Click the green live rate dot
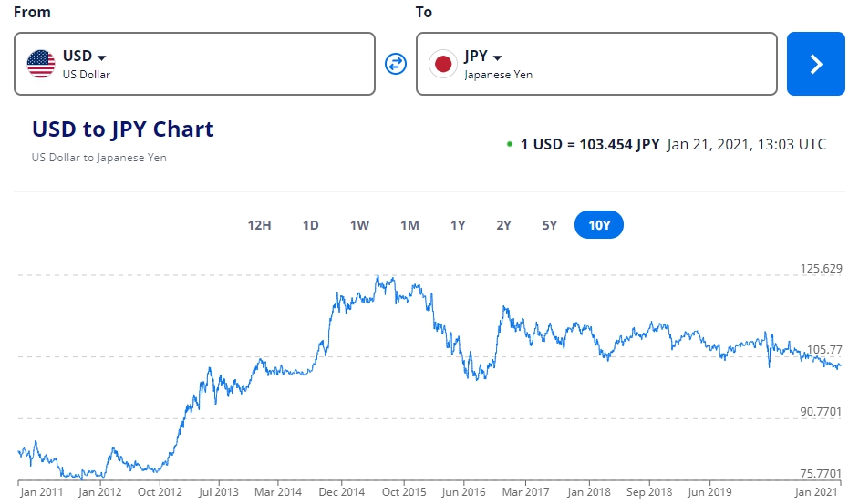The width and height of the screenshot is (859, 504). pyautogui.click(x=509, y=144)
